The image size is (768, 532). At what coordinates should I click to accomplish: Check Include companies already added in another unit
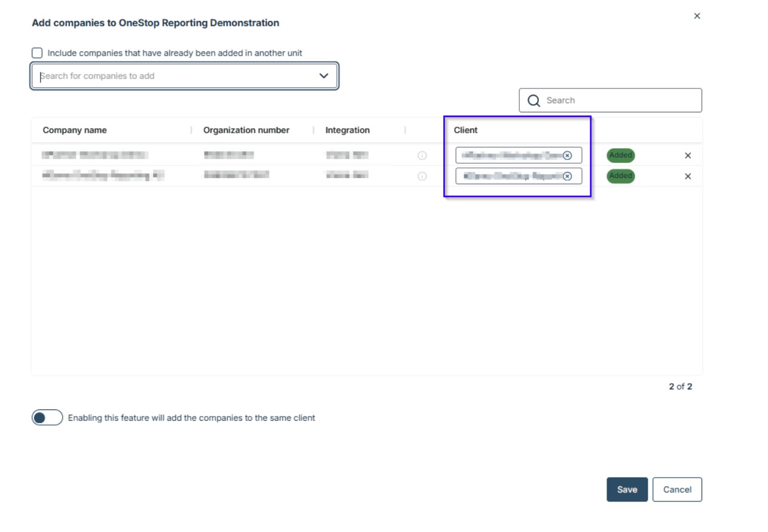coord(37,53)
